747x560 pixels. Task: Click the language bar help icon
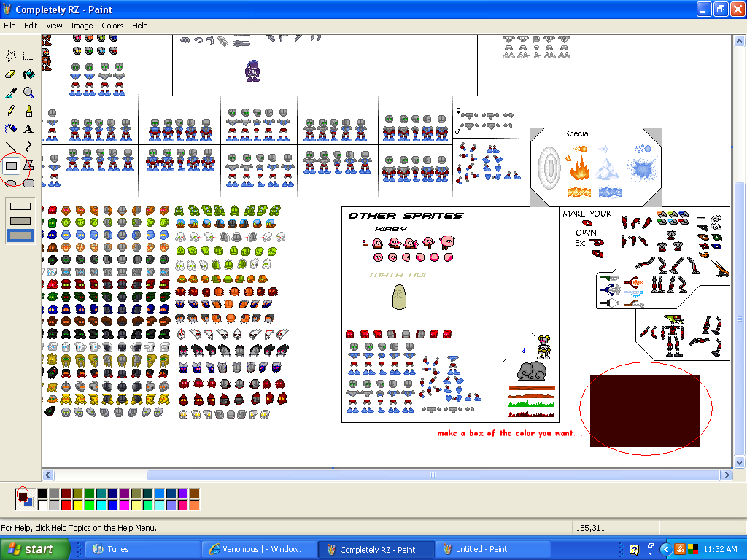tap(635, 550)
